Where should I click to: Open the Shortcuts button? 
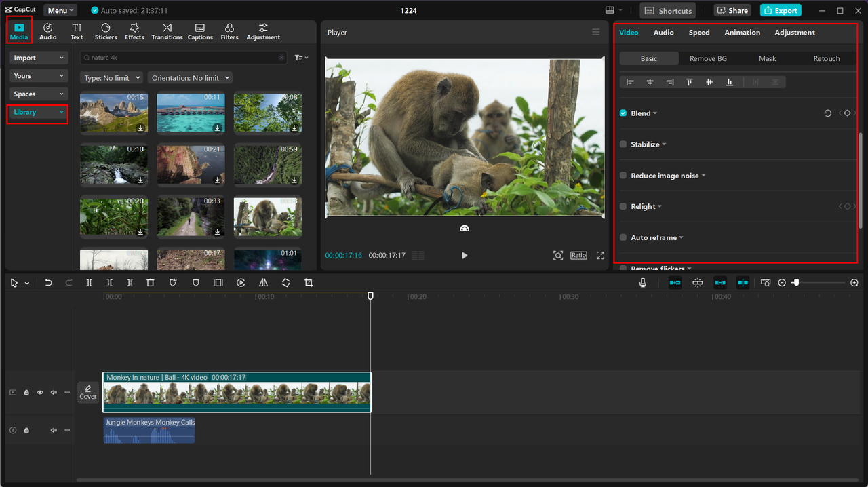click(x=668, y=10)
